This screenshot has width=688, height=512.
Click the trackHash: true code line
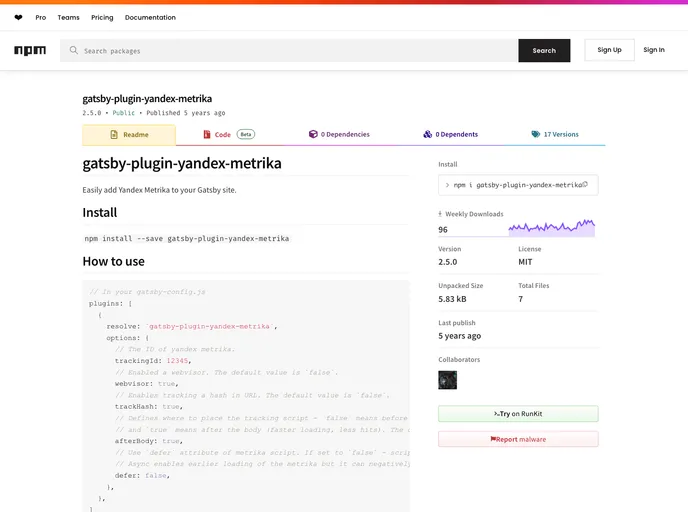[x=149, y=406]
